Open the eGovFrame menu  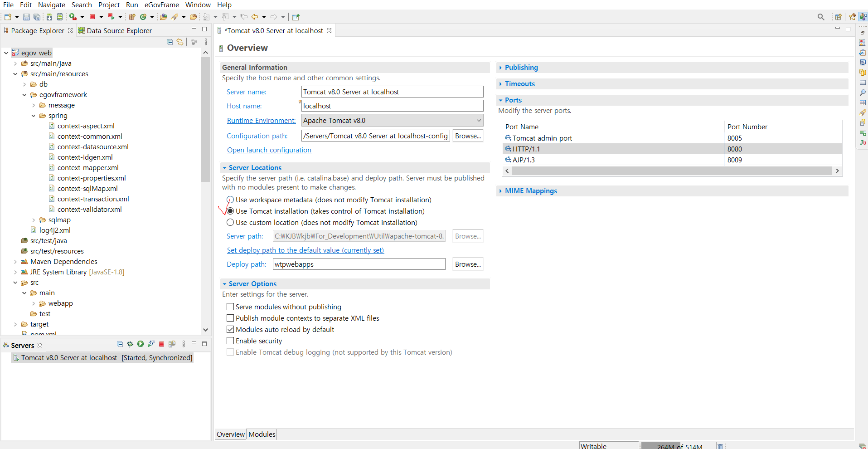[161, 5]
